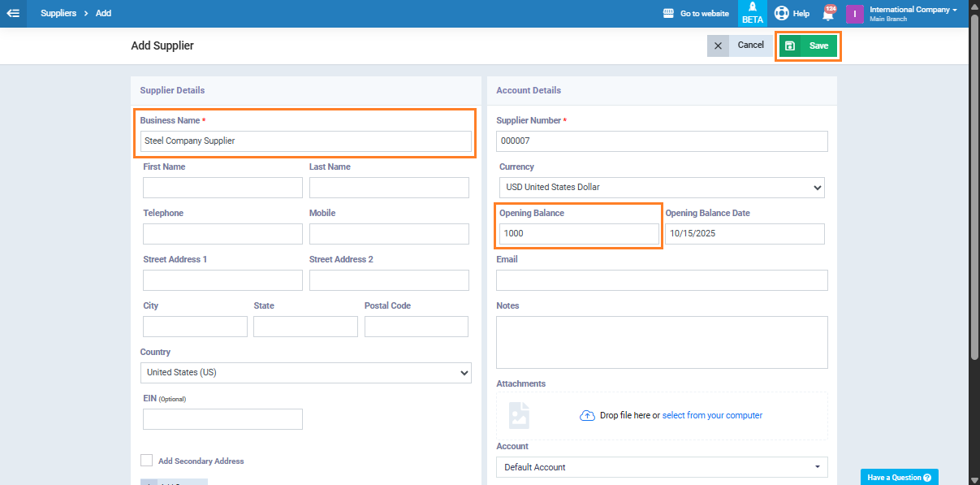This screenshot has width=980, height=485.
Task: Go to Suppliers breadcrumb
Action: 58,14
